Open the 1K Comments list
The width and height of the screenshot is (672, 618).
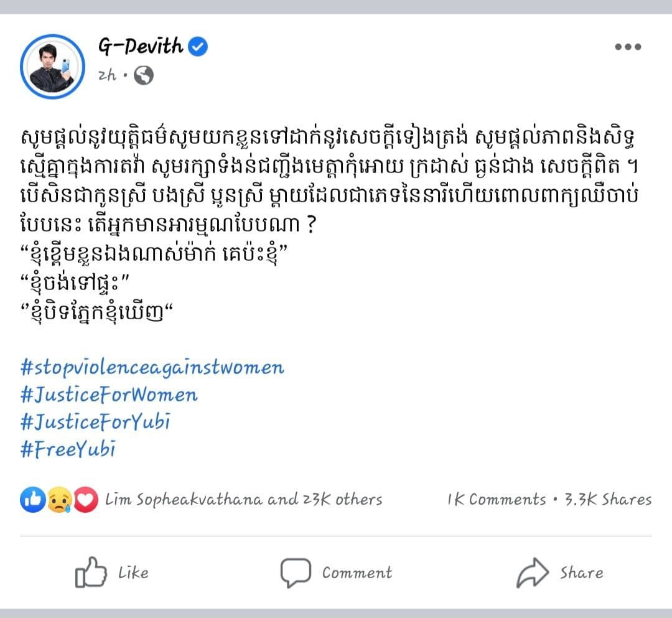pos(496,499)
